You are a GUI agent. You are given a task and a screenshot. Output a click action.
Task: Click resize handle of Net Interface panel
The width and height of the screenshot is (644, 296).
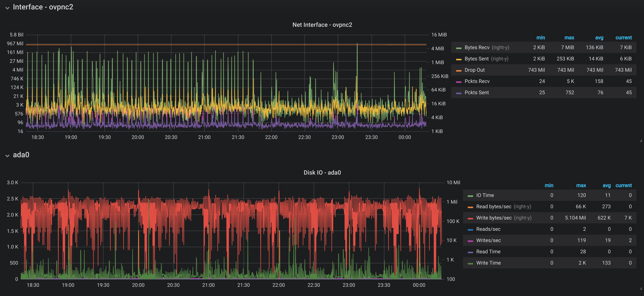641,141
